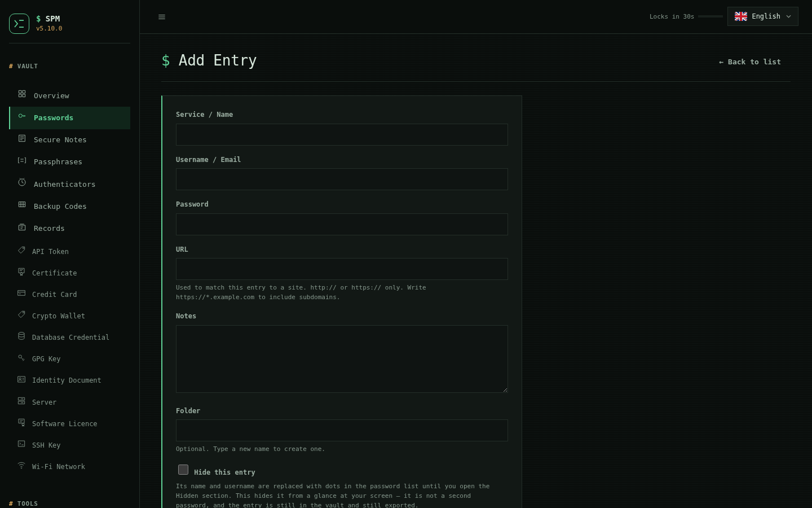Open the English language dropdown
Viewport: 812px width, 508px height.
pyautogui.click(x=763, y=16)
